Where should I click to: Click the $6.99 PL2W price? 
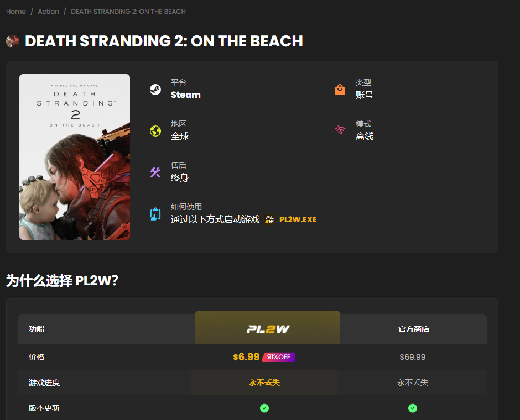246,357
